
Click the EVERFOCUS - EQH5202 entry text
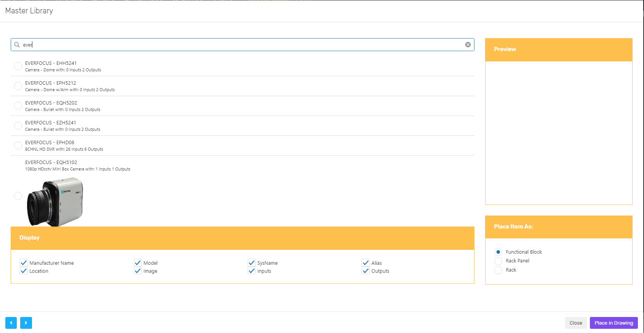tap(51, 103)
